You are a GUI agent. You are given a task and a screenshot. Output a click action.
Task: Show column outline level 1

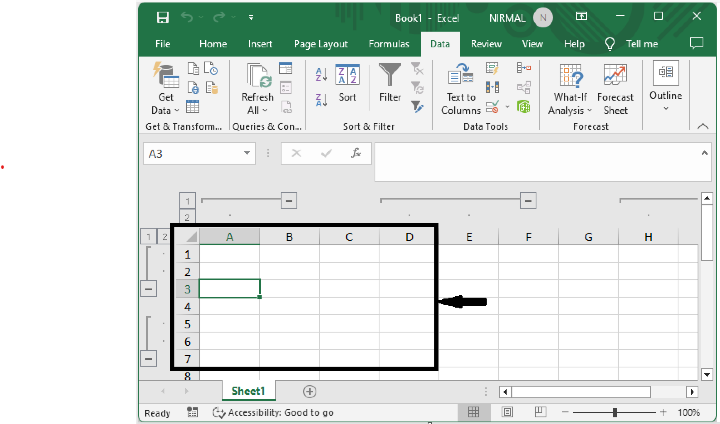coord(187,201)
